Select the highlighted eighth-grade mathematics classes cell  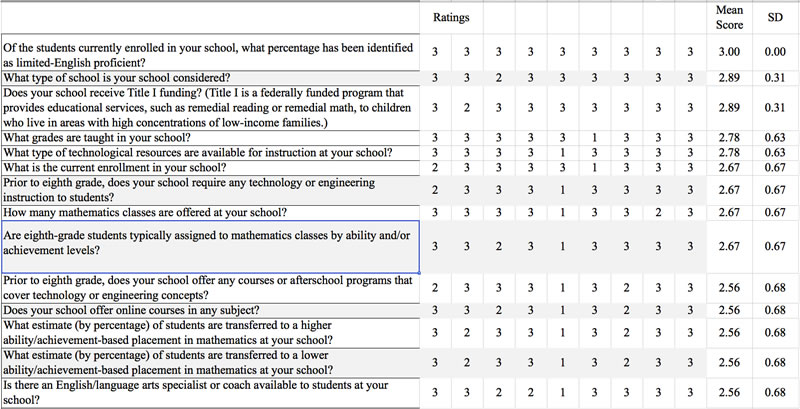pos(209,246)
